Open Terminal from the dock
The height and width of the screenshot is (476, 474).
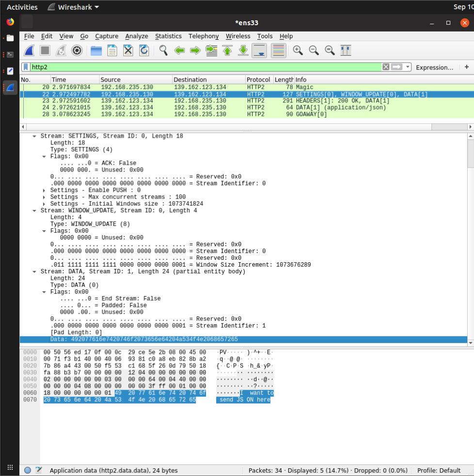(x=10, y=55)
